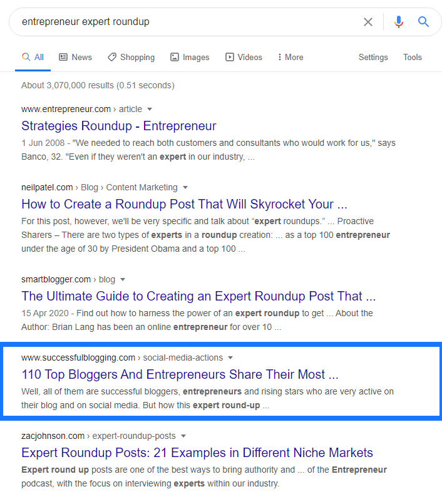Click the Videos tab play icon
442x504 pixels.
tap(230, 57)
